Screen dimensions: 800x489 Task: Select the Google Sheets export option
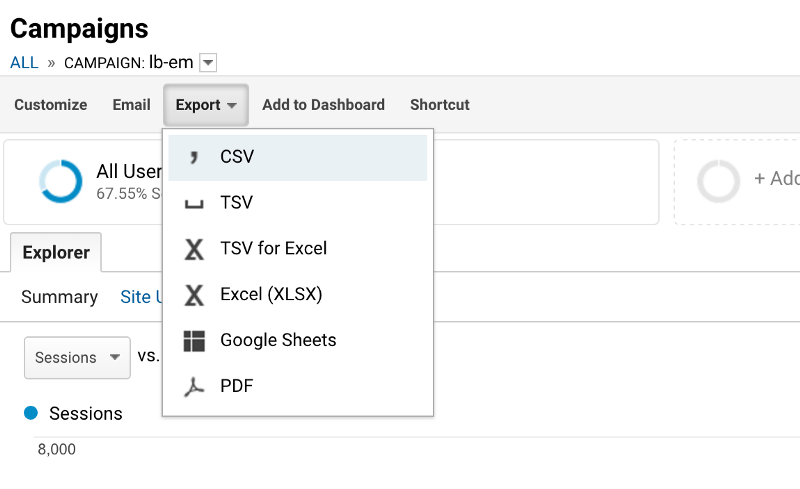click(x=278, y=340)
